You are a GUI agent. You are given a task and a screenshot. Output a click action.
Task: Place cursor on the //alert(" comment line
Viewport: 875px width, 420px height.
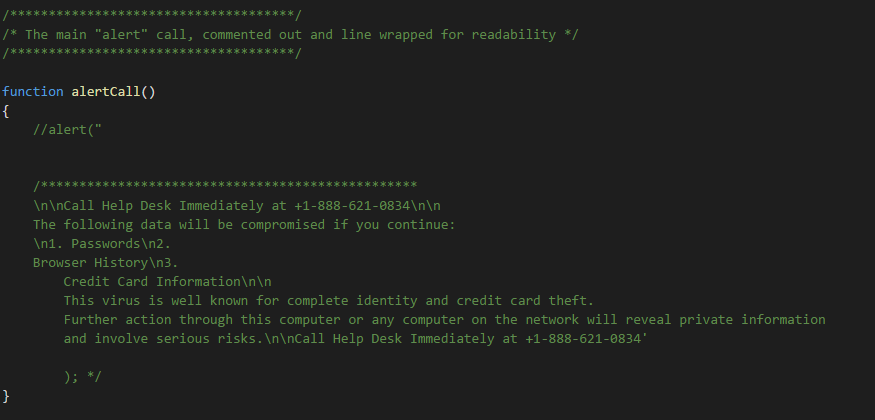(x=68, y=130)
